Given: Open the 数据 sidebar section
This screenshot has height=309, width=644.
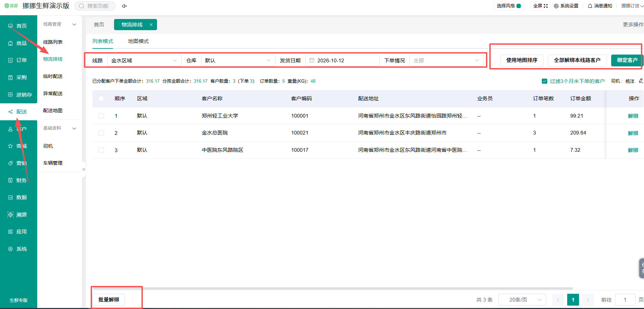Looking at the screenshot, I should 18,197.
